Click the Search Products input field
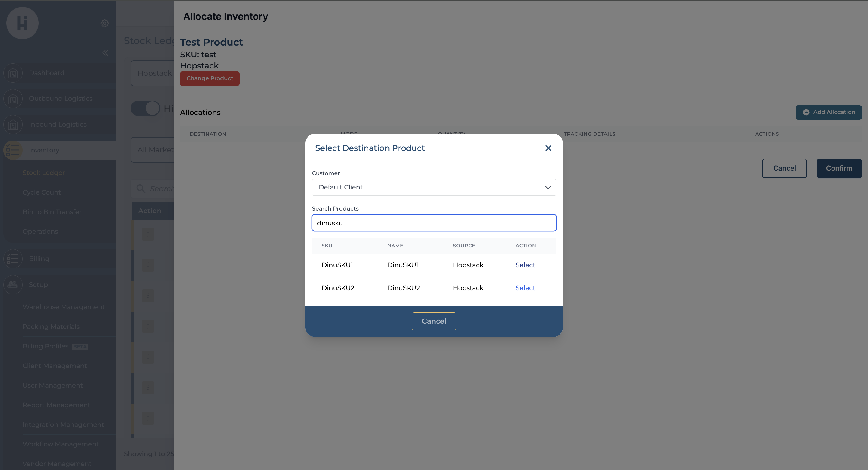This screenshot has width=868, height=470. [x=434, y=223]
